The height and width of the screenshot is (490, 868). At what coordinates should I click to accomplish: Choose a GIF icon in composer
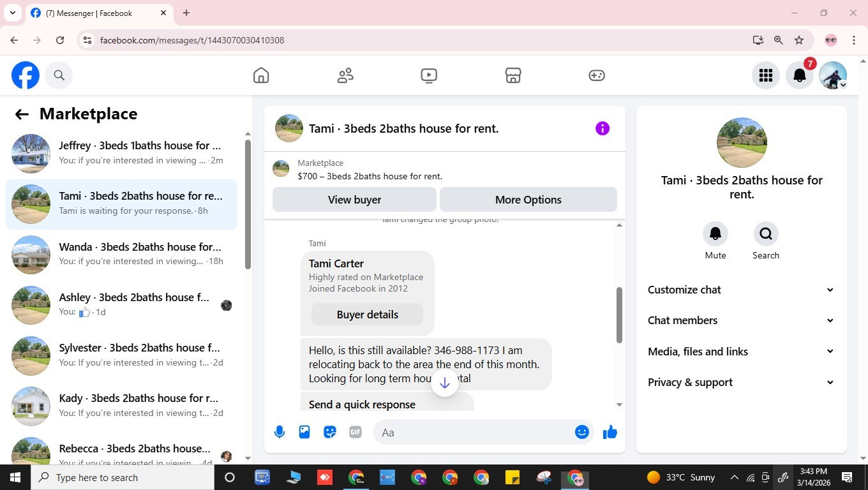click(x=355, y=432)
